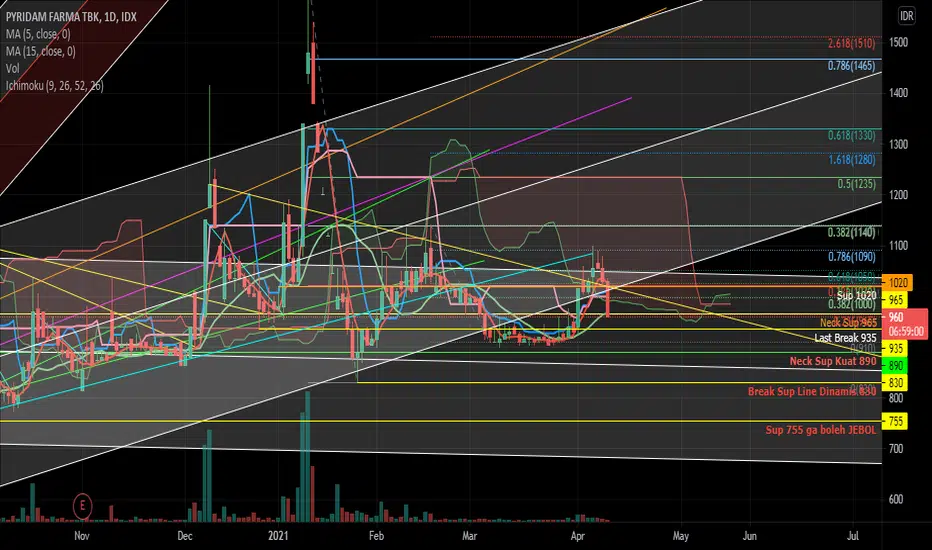This screenshot has height=550, width=932.
Task: Click the Jun label on time axis
Action: [750, 536]
